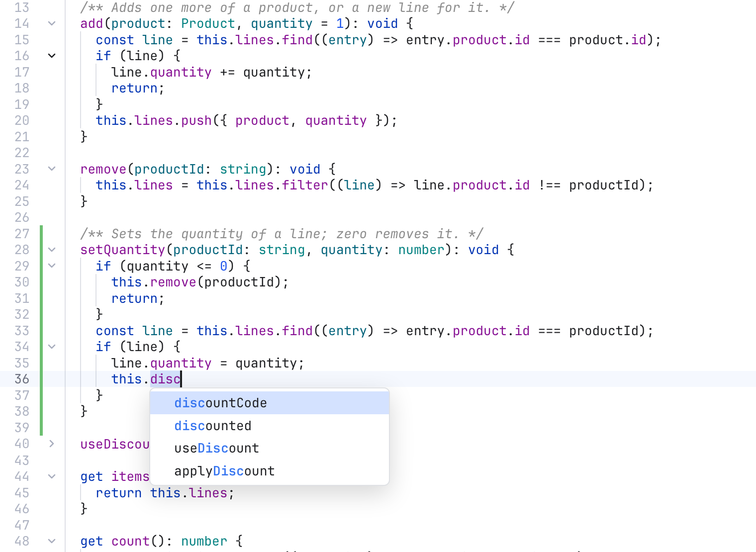Click the 'Sets the quantity' doc comment
This screenshot has width=756, height=552.
pyautogui.click(x=282, y=234)
